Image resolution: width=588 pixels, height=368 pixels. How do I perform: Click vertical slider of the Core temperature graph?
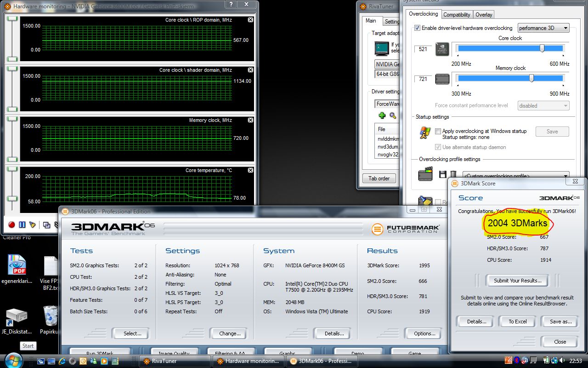click(x=12, y=190)
